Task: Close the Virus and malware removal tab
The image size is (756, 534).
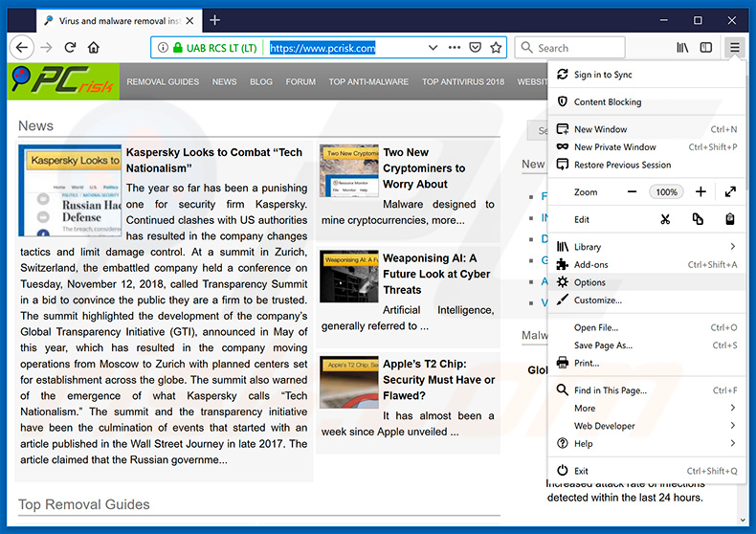Action: (x=190, y=21)
